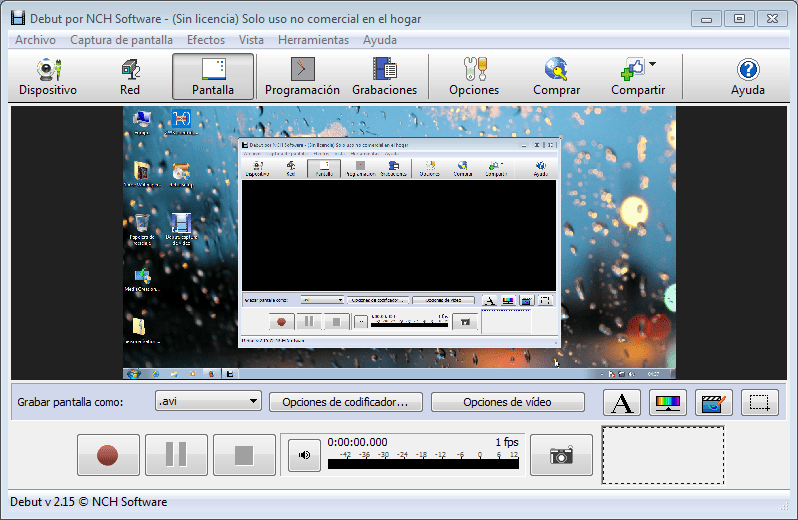Click record button in the nested preview window

[x=281, y=322]
